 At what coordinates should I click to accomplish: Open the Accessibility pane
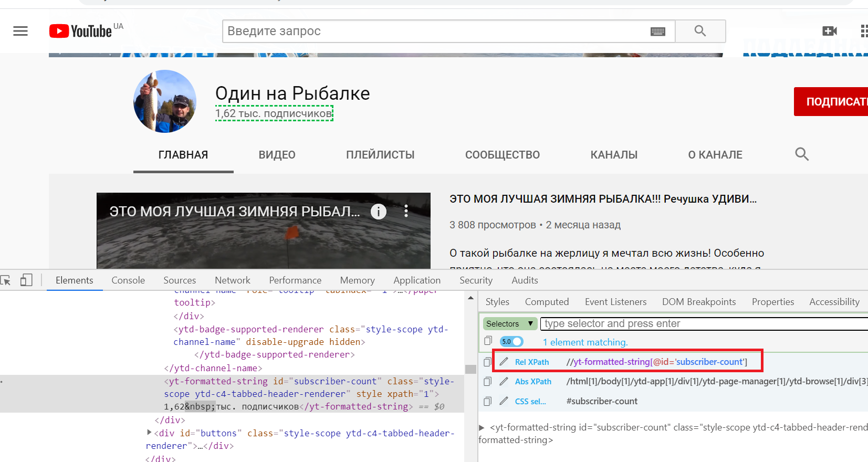[x=834, y=302]
